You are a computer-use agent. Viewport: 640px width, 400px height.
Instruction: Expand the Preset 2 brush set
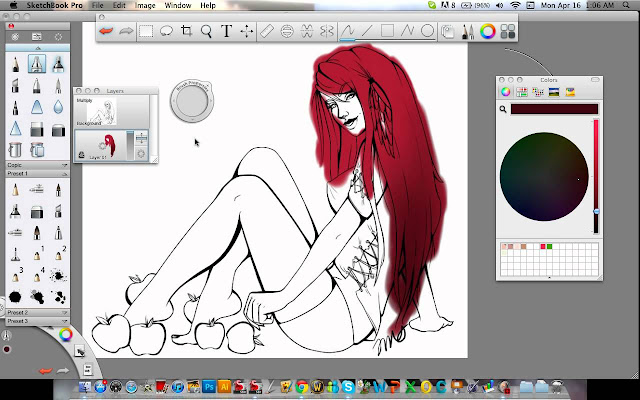pyautogui.click(x=37, y=312)
